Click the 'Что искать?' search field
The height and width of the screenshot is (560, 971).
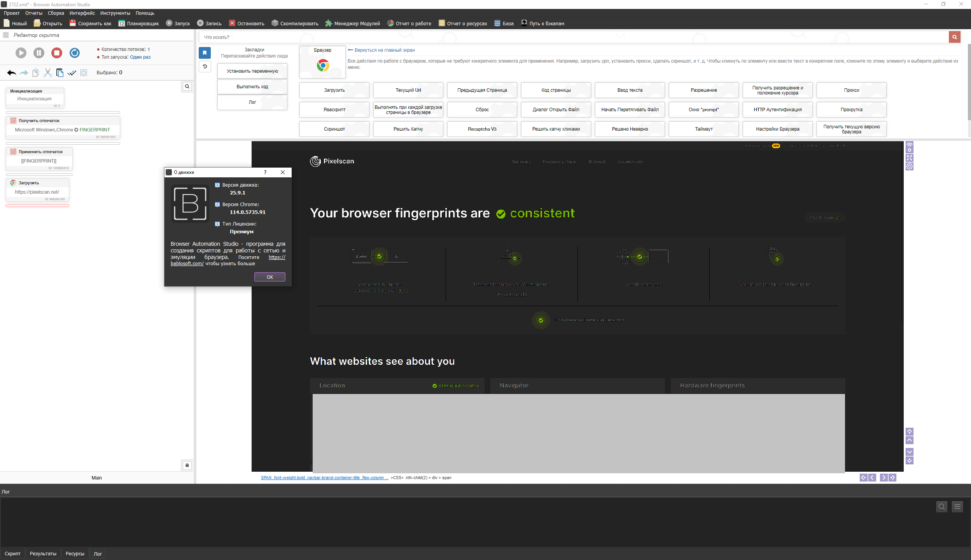point(572,37)
